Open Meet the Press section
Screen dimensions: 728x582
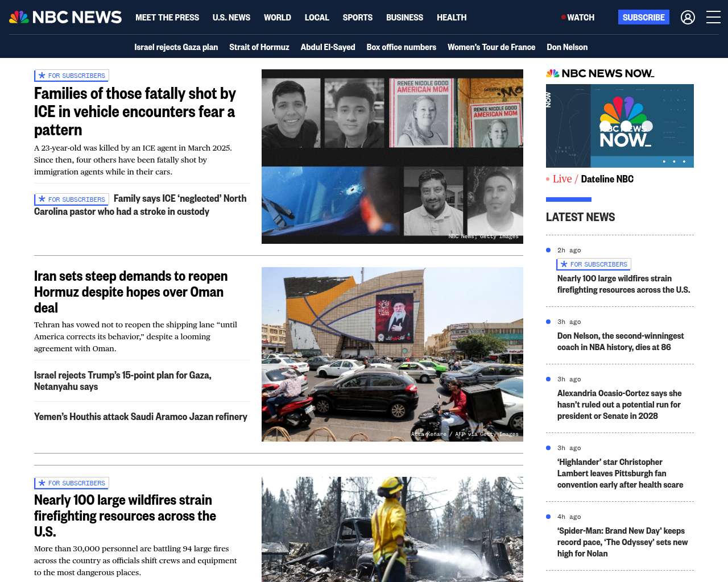coord(167,18)
